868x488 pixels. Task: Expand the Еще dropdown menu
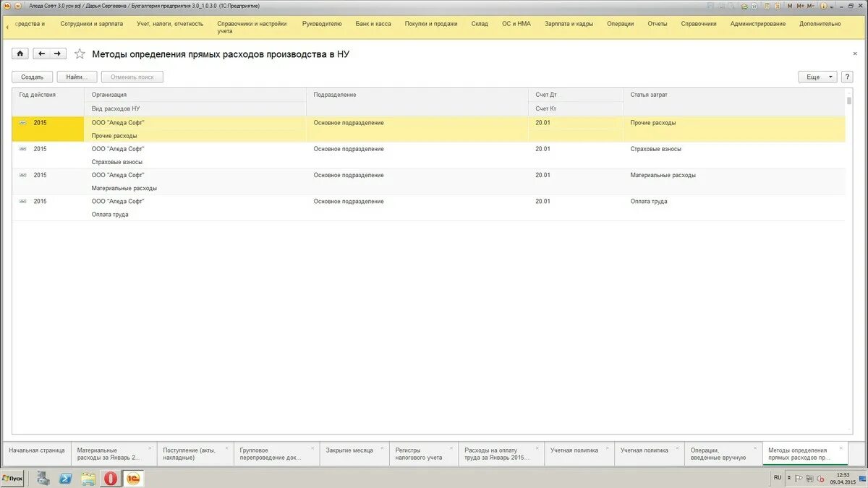point(817,77)
